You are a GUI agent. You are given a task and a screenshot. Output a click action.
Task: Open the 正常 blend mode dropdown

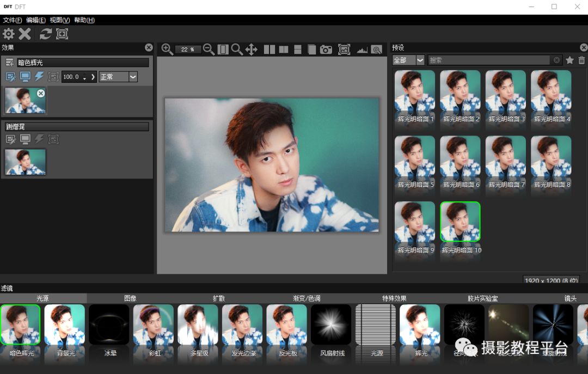tap(118, 77)
